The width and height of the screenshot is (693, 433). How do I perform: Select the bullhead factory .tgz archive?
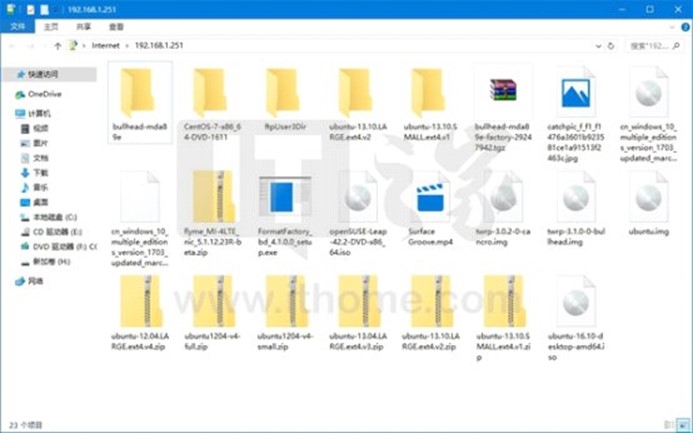501,95
